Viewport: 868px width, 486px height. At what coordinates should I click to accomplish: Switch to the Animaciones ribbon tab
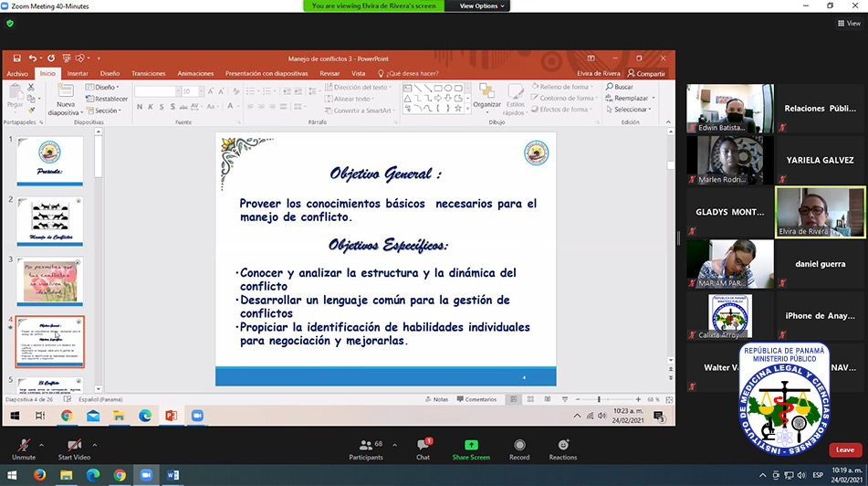pyautogui.click(x=195, y=73)
